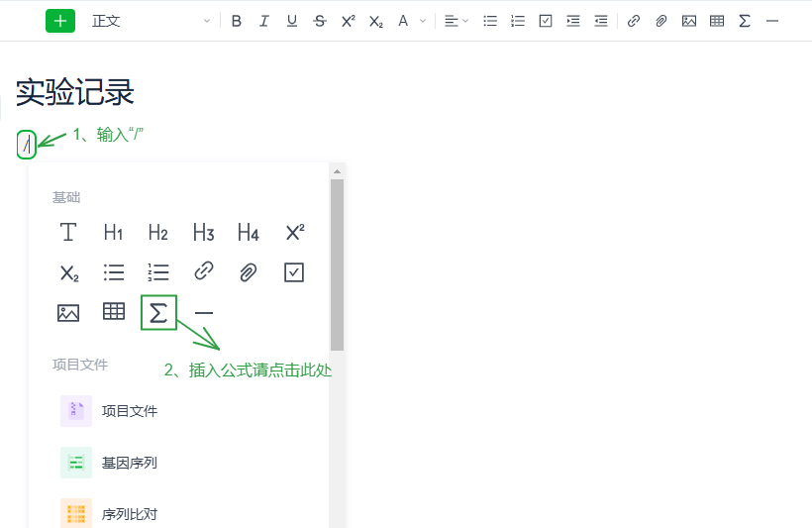Select 基因序列 from the popup list
This screenshot has width=812, height=528.
pyautogui.click(x=129, y=463)
